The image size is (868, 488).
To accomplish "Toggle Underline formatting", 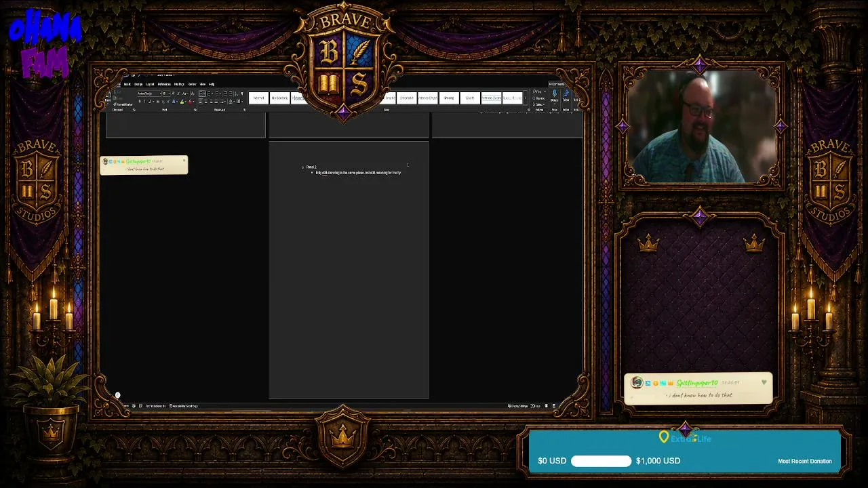I will tap(150, 102).
